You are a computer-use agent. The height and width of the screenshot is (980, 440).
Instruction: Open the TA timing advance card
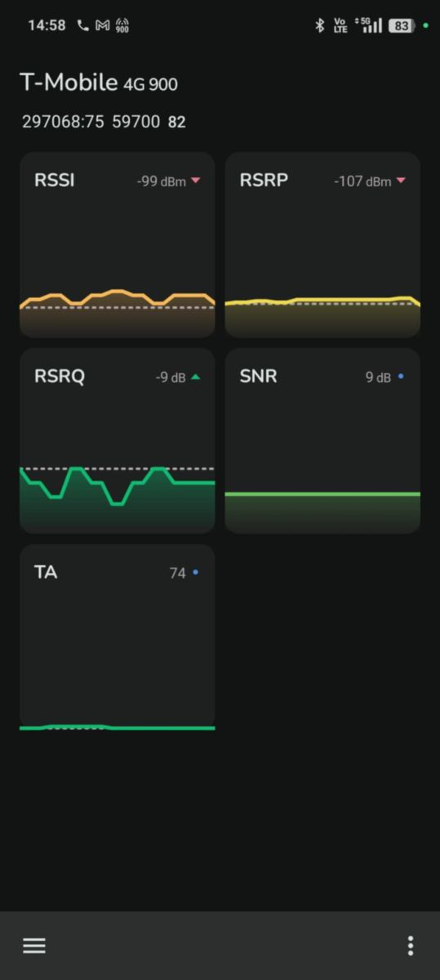(x=117, y=637)
